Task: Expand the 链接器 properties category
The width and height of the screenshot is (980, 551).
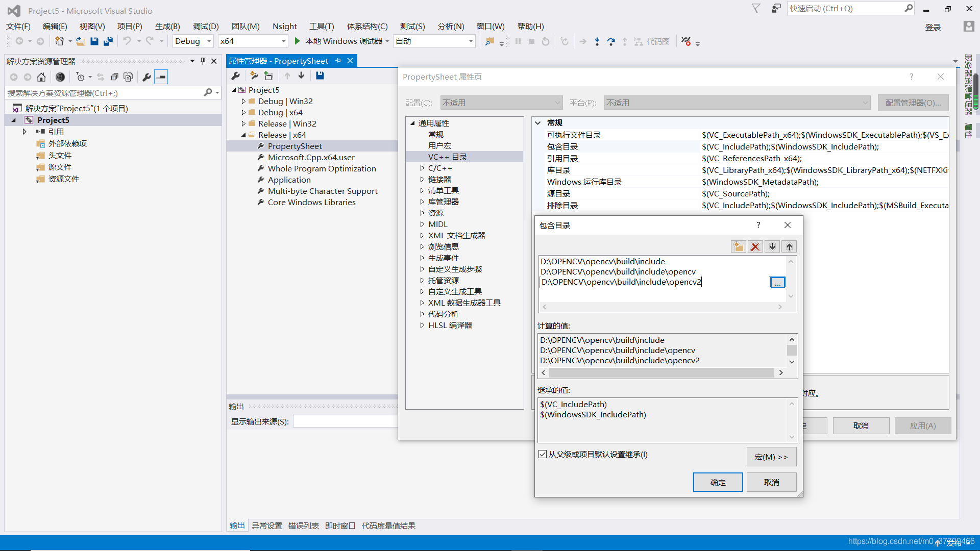Action: [422, 180]
